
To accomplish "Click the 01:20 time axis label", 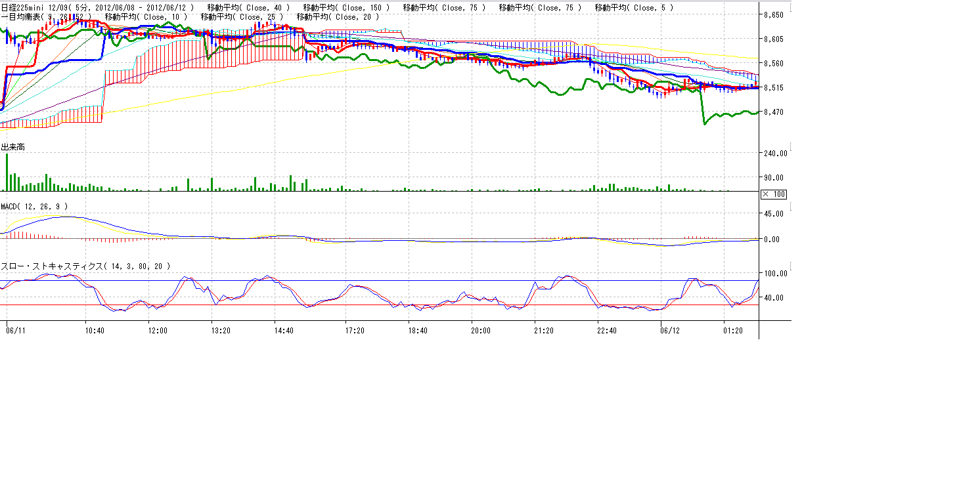I will tap(733, 331).
